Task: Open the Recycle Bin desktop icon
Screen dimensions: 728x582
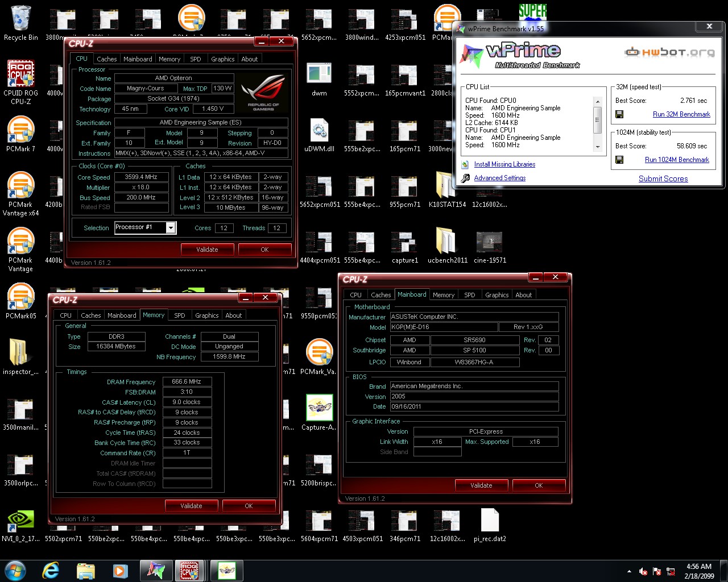Action: [20, 23]
